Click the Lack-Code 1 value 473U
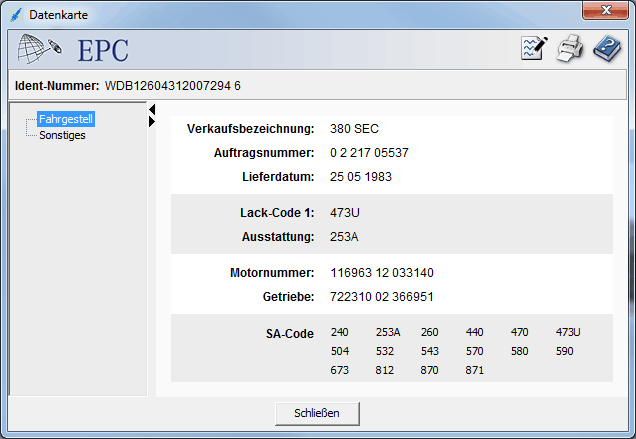636x439 pixels. pyautogui.click(x=344, y=213)
